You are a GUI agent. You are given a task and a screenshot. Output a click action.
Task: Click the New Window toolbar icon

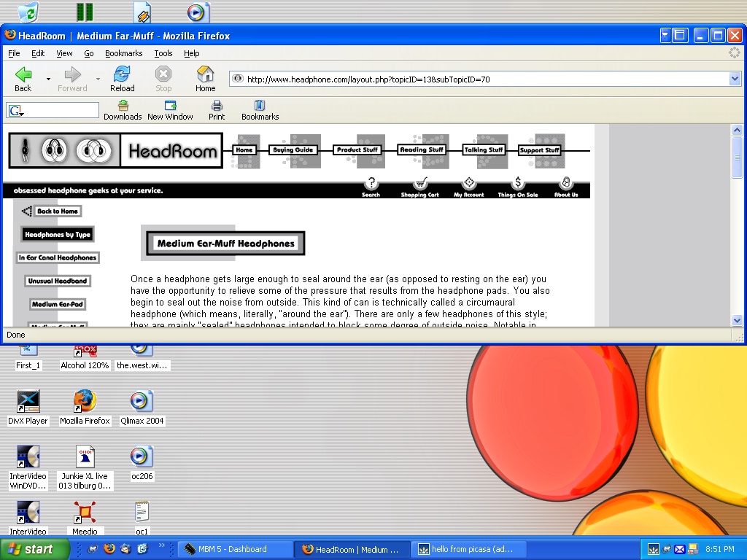point(170,111)
